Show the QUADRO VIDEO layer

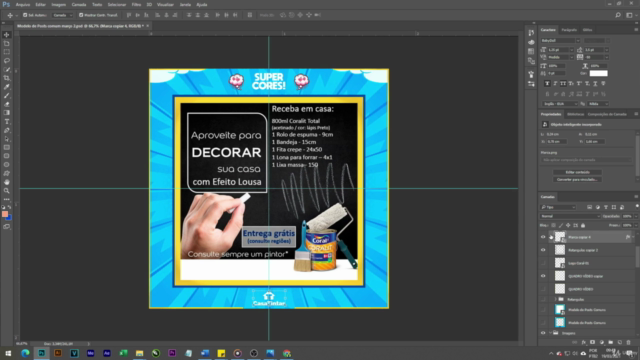click(x=543, y=289)
